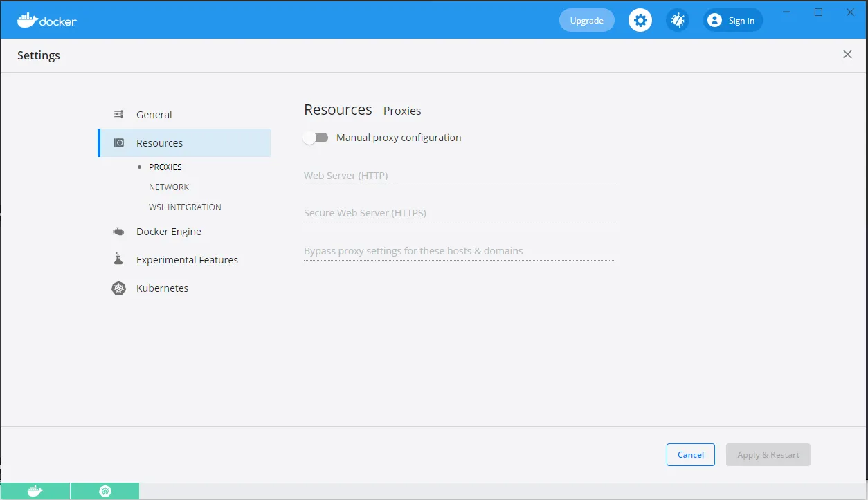Image resolution: width=868 pixels, height=500 pixels.
Task: Click the Apply & Restart button
Action: coord(768,454)
